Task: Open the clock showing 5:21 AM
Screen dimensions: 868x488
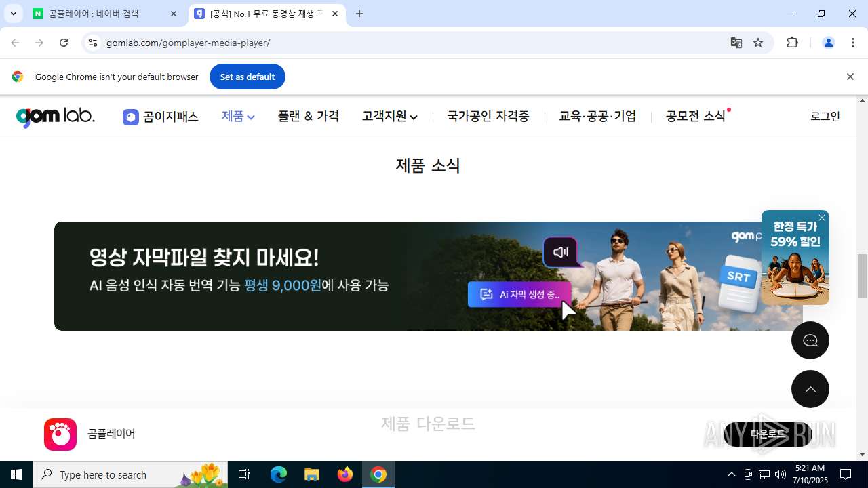Action: click(x=811, y=474)
